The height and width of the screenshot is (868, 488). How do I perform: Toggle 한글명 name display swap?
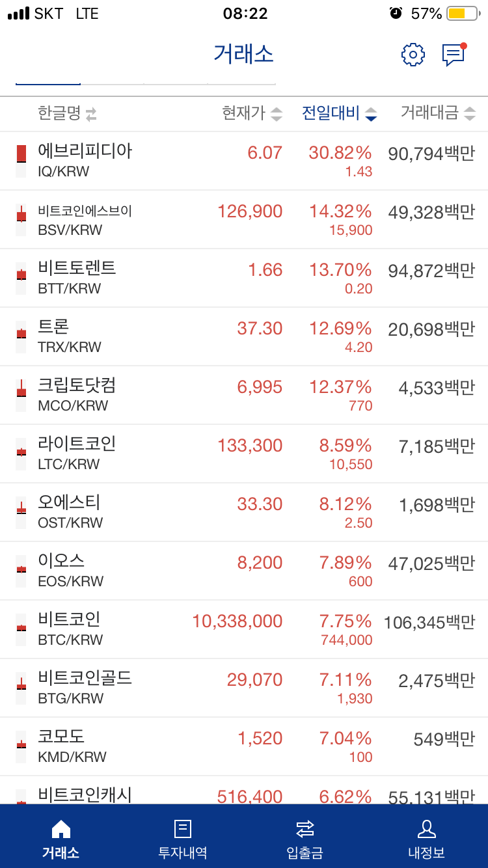(90, 115)
